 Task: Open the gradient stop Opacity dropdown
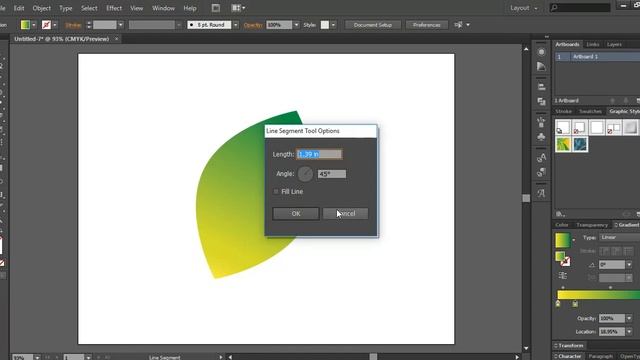(629, 318)
